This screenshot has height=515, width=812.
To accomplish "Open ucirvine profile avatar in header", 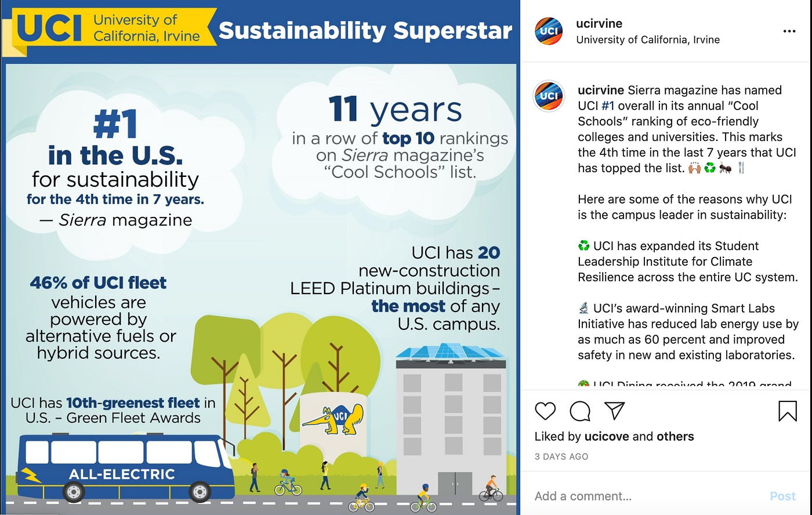I will click(x=549, y=31).
